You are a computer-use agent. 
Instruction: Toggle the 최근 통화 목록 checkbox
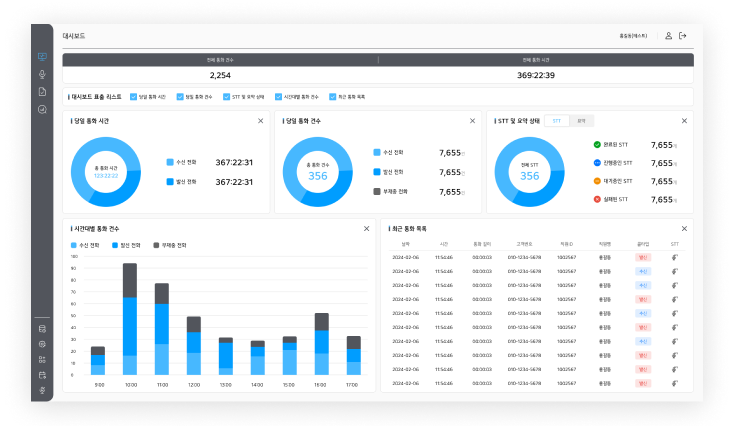pyautogui.click(x=330, y=97)
